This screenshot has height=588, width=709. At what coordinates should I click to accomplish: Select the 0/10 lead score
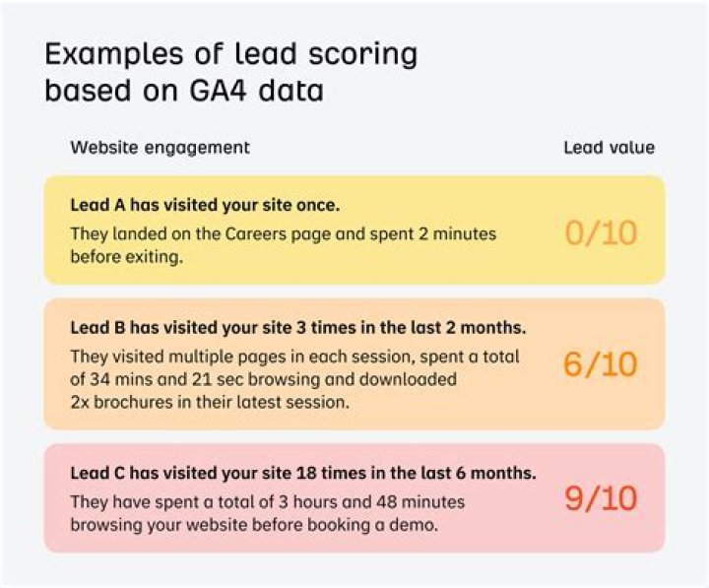click(601, 232)
